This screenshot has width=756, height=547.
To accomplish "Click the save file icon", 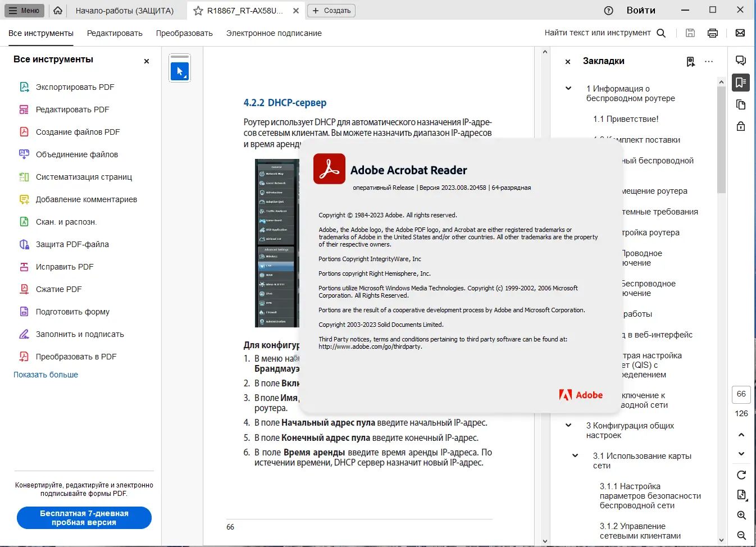I will [x=690, y=33].
